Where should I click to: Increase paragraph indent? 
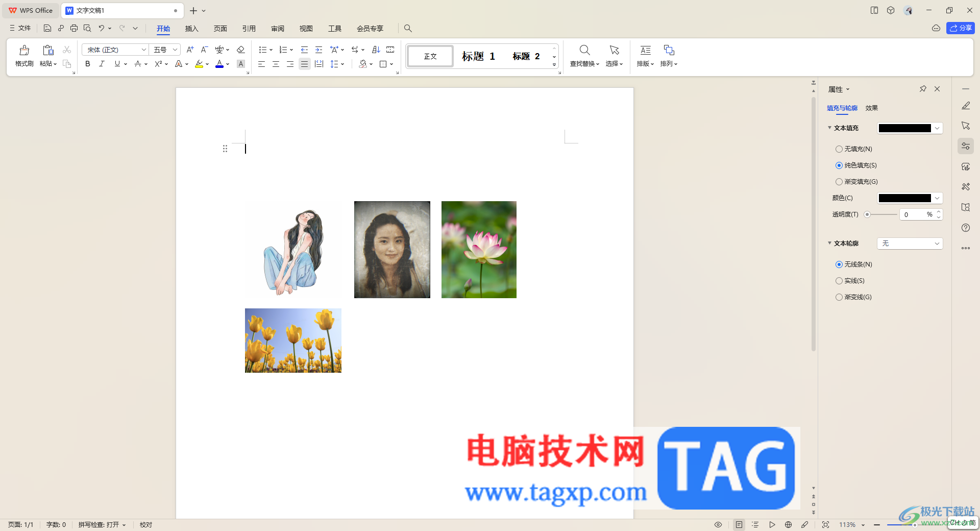(318, 50)
